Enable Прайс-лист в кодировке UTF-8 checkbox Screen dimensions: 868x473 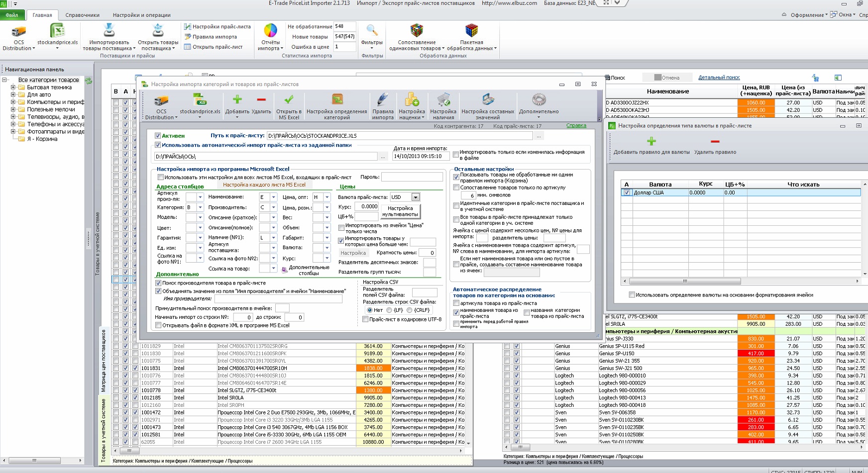point(365,319)
